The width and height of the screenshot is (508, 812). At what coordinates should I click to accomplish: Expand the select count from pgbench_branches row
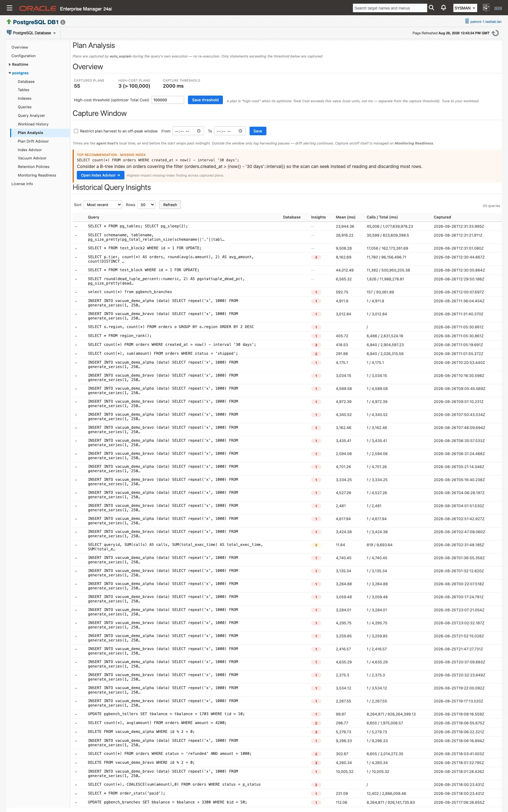coord(76,292)
